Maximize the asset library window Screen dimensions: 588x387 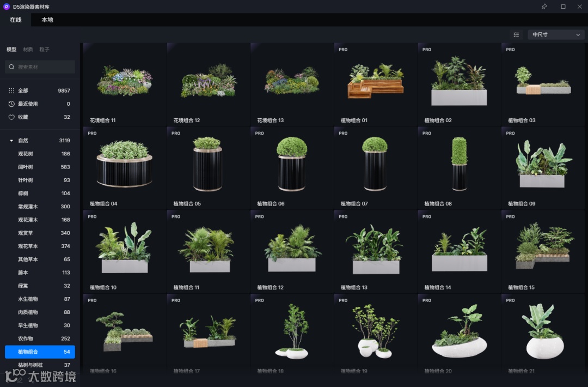tap(563, 7)
